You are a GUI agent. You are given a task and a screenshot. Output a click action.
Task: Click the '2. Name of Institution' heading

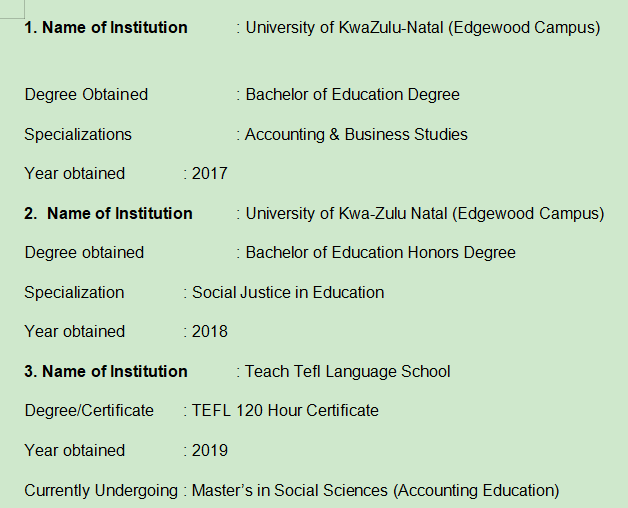coord(109,213)
